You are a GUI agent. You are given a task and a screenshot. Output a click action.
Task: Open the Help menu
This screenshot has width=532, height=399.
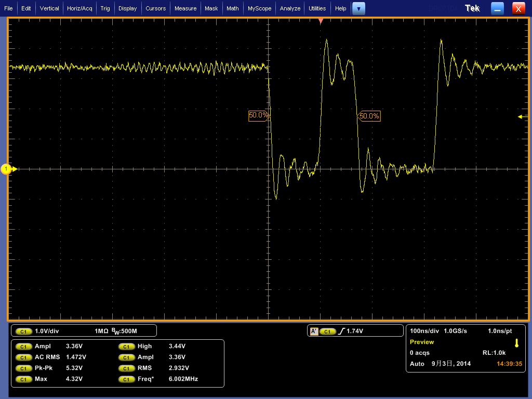[340, 8]
